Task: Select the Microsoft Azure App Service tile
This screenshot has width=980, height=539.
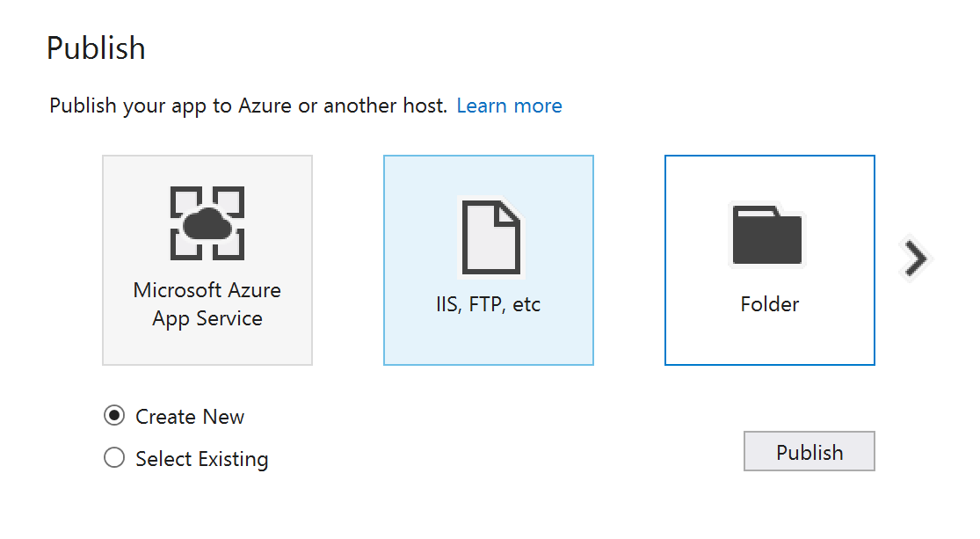Action: (x=207, y=260)
